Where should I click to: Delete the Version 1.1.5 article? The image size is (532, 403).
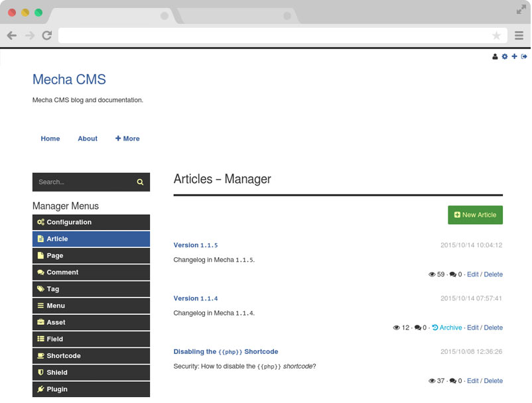click(494, 274)
